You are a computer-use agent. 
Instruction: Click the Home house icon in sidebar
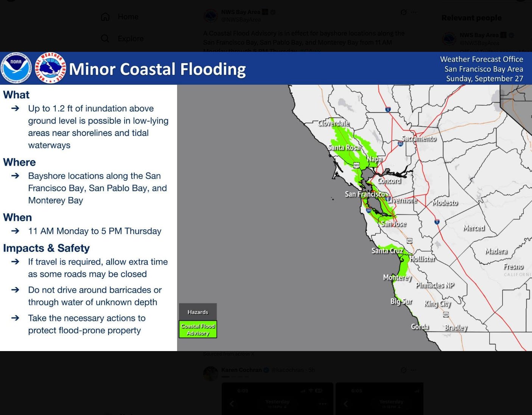pyautogui.click(x=105, y=17)
